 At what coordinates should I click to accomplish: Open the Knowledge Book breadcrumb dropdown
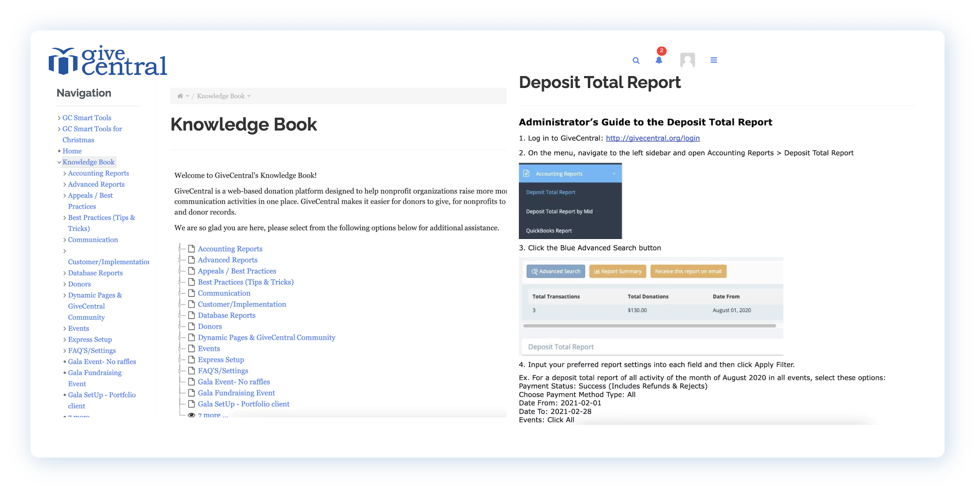tap(249, 96)
